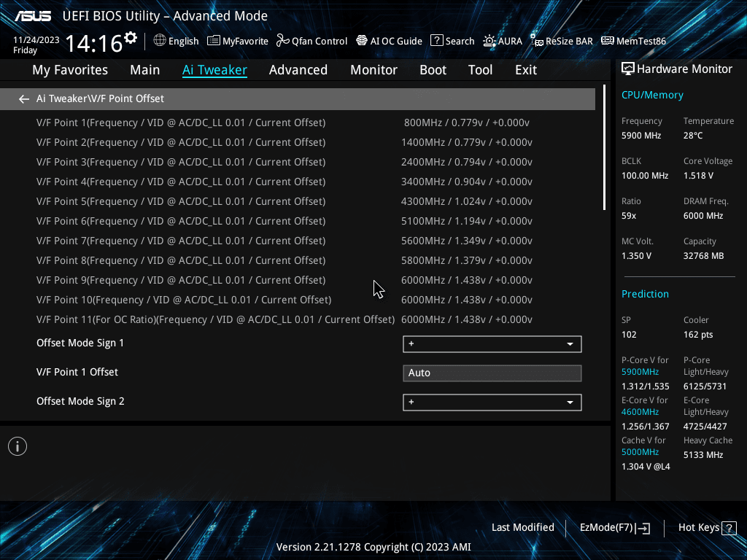Switch to Main tab
Screen dimensions: 747x560
pos(145,70)
